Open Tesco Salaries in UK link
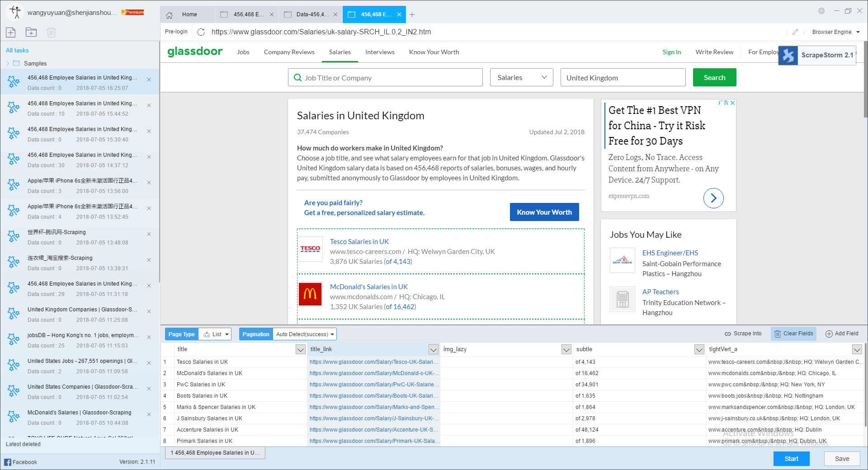This screenshot has height=470, width=868. pos(359,241)
